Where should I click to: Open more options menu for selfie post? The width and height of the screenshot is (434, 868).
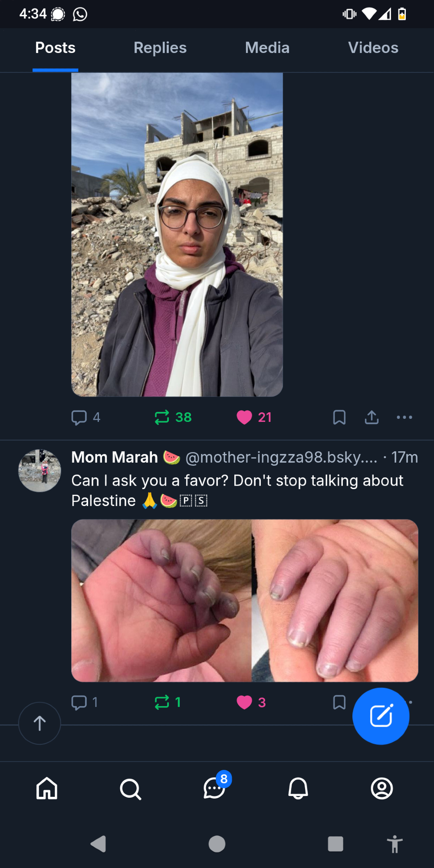[x=404, y=418]
